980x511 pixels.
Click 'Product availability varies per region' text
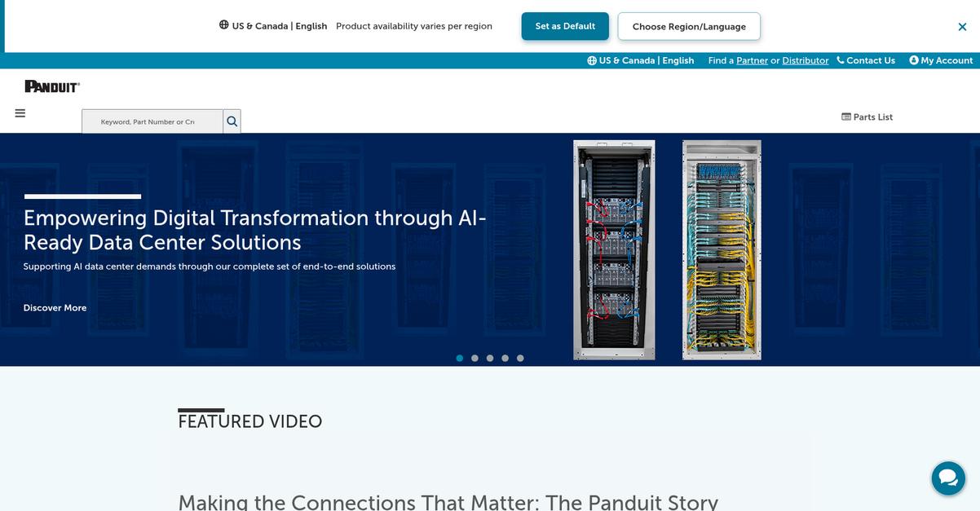coord(414,26)
